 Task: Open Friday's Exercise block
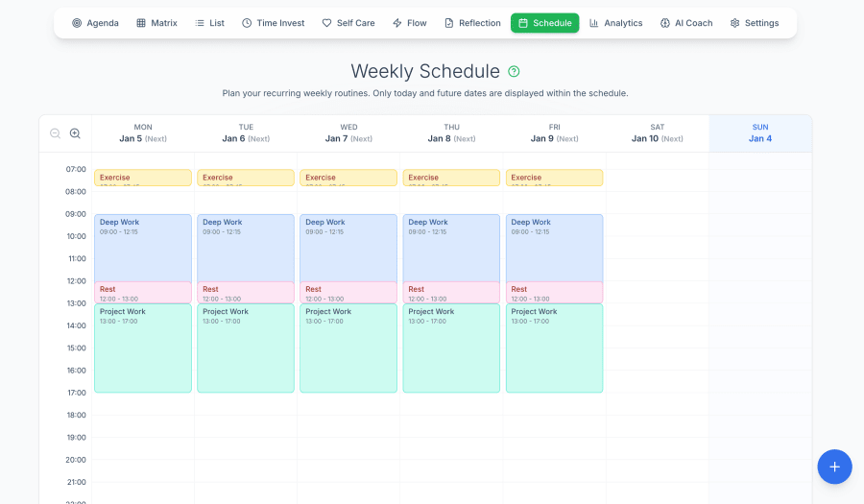[554, 178]
